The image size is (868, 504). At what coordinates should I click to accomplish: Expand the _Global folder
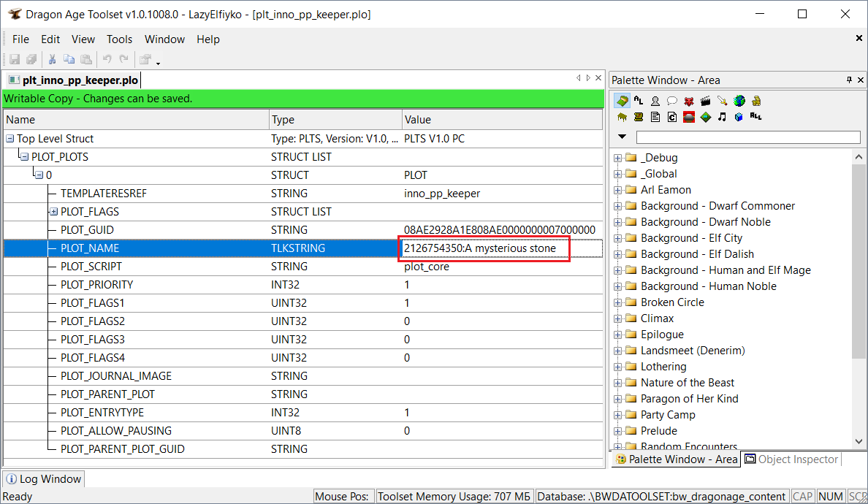(618, 175)
